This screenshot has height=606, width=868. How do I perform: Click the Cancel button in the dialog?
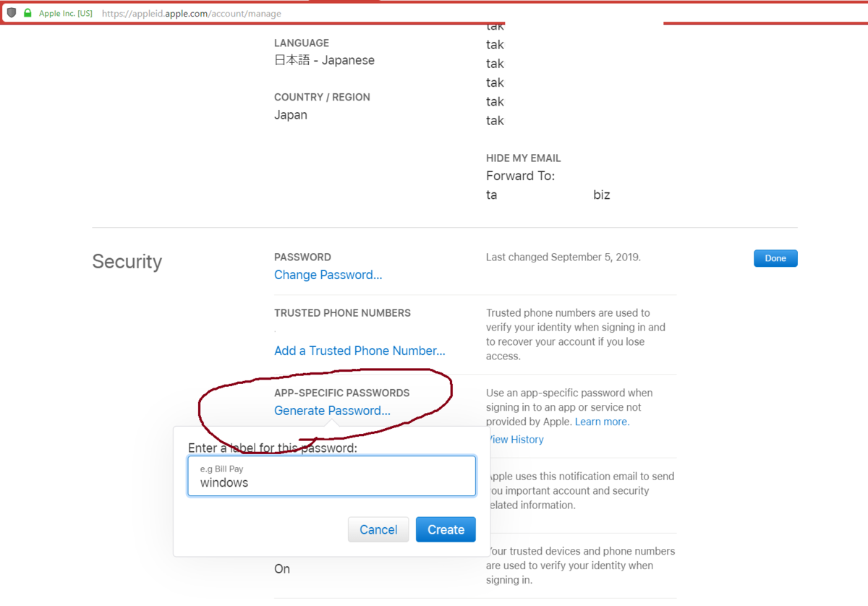coord(378,529)
